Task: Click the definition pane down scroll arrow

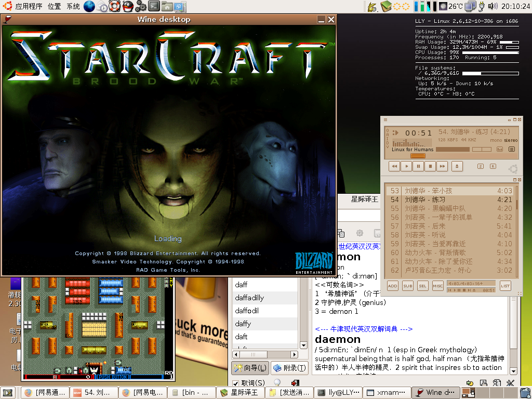Action: (x=513, y=371)
